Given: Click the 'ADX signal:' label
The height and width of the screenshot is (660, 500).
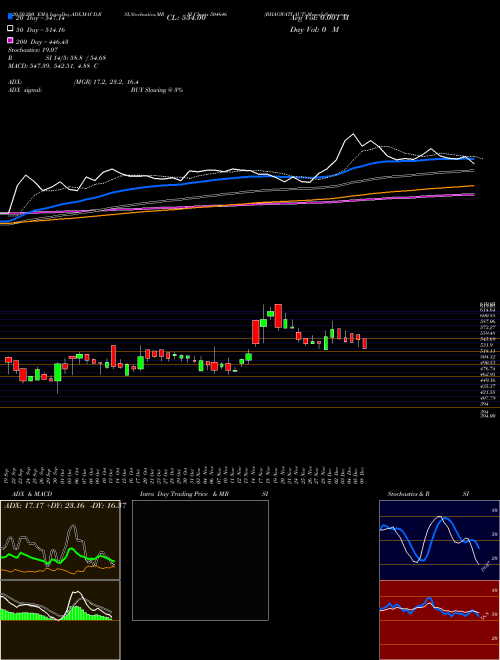Looking at the screenshot, I should [x=25, y=90].
